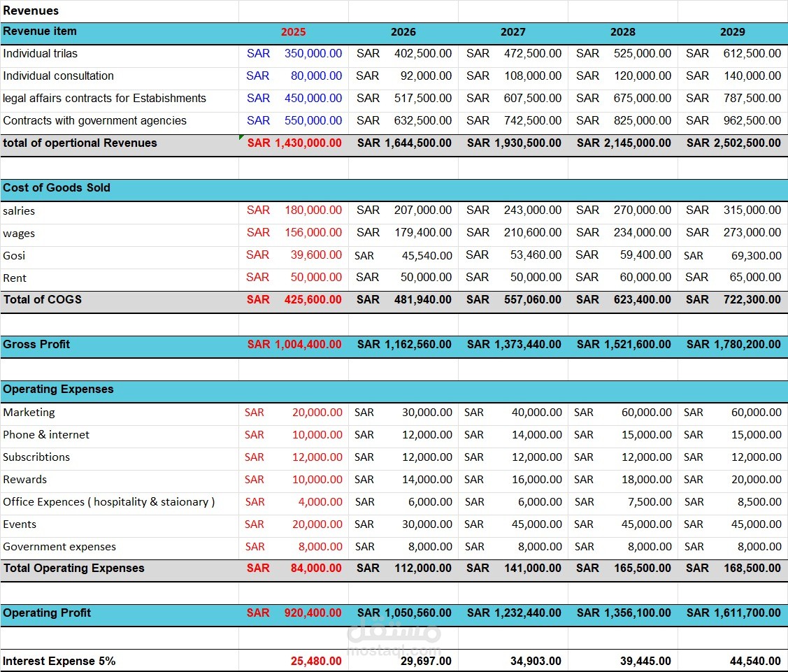Click the 'Total of COGS' label
Screen dimensions: 788x672
pyautogui.click(x=42, y=299)
